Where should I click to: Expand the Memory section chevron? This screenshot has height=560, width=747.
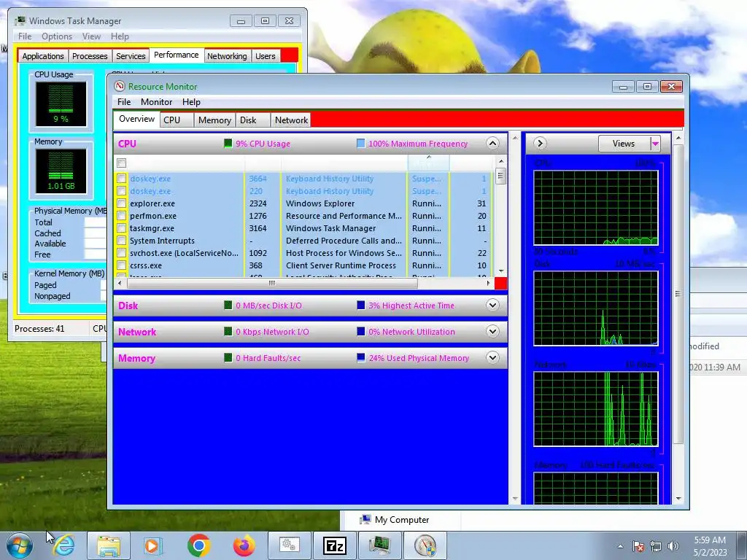(x=492, y=357)
